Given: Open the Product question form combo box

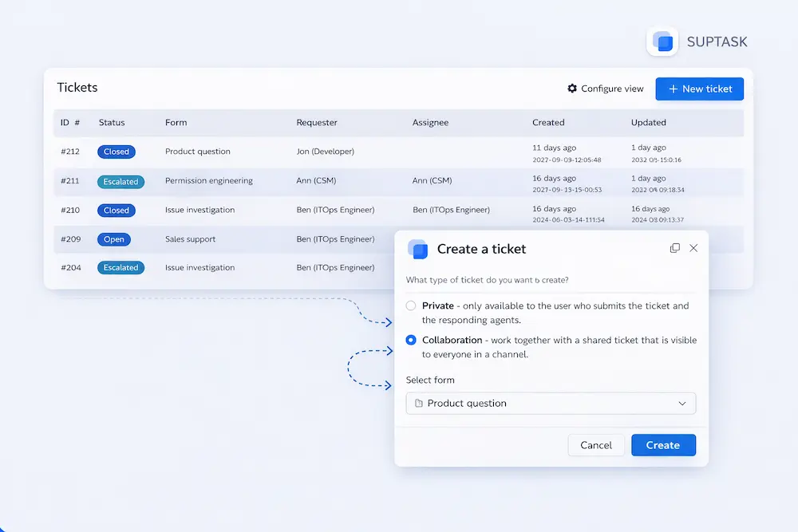Looking at the screenshot, I should [x=551, y=404].
